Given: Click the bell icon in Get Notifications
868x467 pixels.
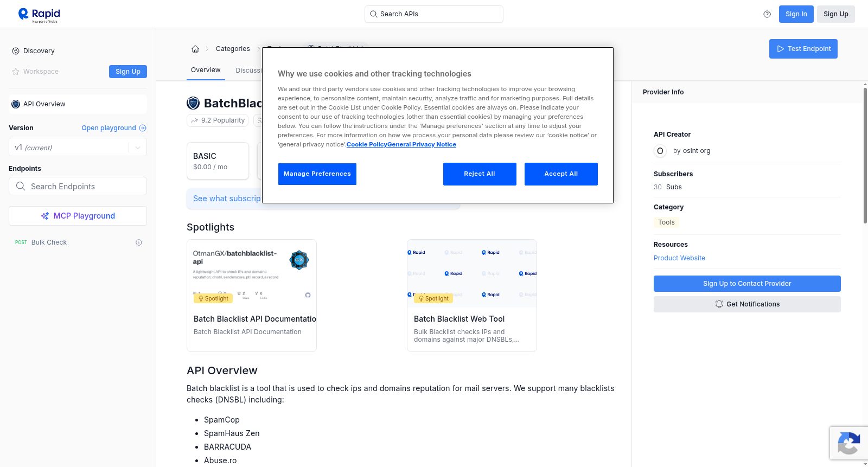Looking at the screenshot, I should click(719, 304).
